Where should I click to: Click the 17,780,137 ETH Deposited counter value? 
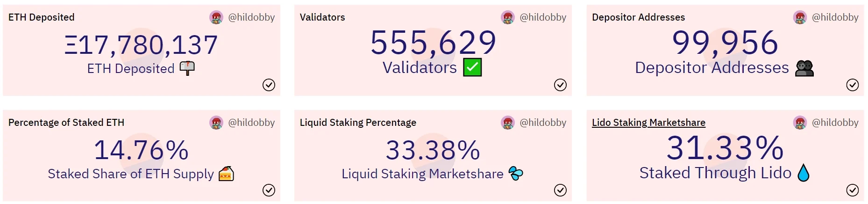pyautogui.click(x=141, y=45)
